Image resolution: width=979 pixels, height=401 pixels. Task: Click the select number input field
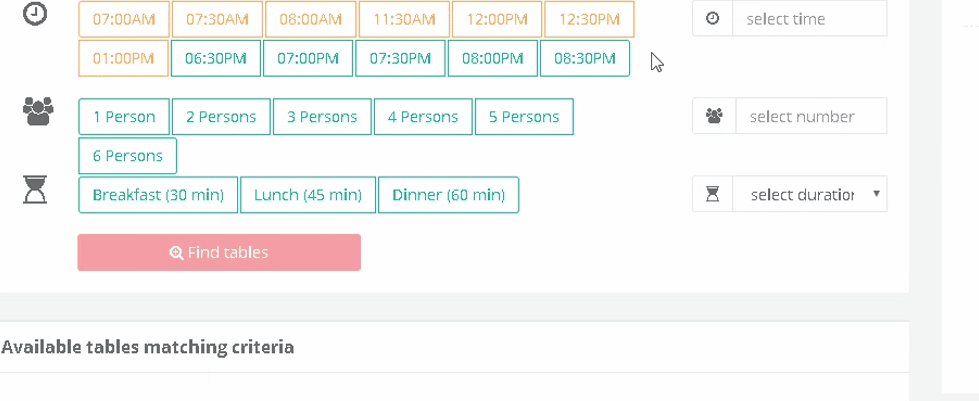(811, 116)
